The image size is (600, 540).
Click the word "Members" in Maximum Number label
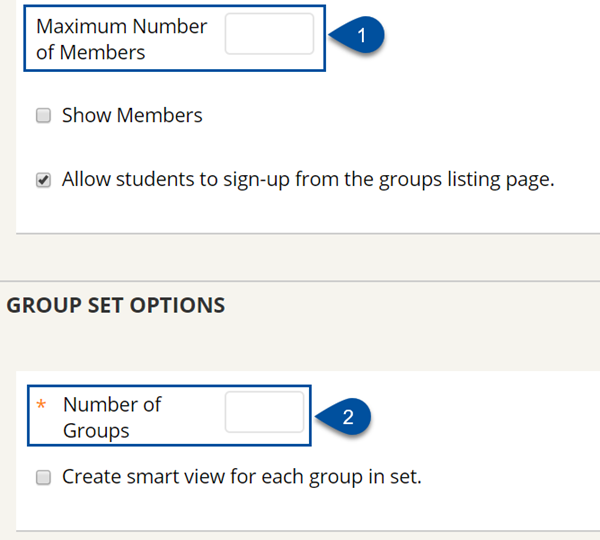[102, 52]
